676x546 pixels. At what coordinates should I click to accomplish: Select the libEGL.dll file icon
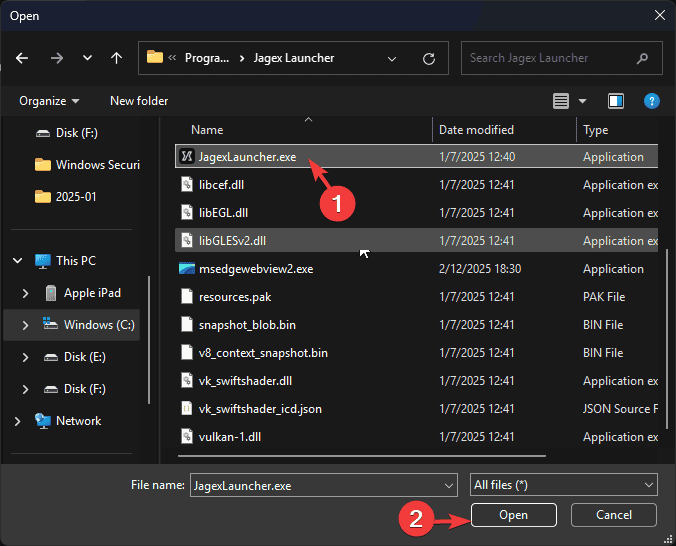(187, 213)
